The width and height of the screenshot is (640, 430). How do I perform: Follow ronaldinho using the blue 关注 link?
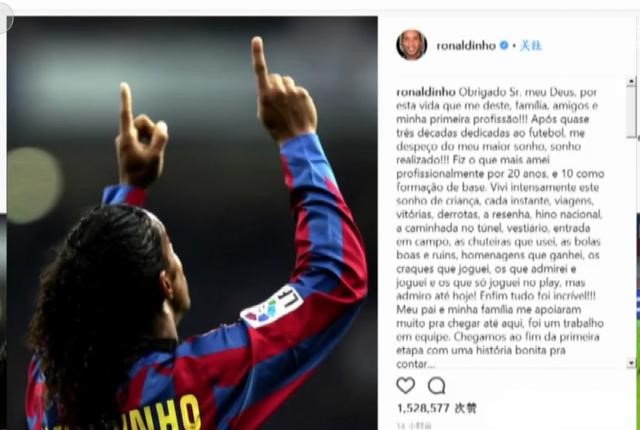point(531,46)
